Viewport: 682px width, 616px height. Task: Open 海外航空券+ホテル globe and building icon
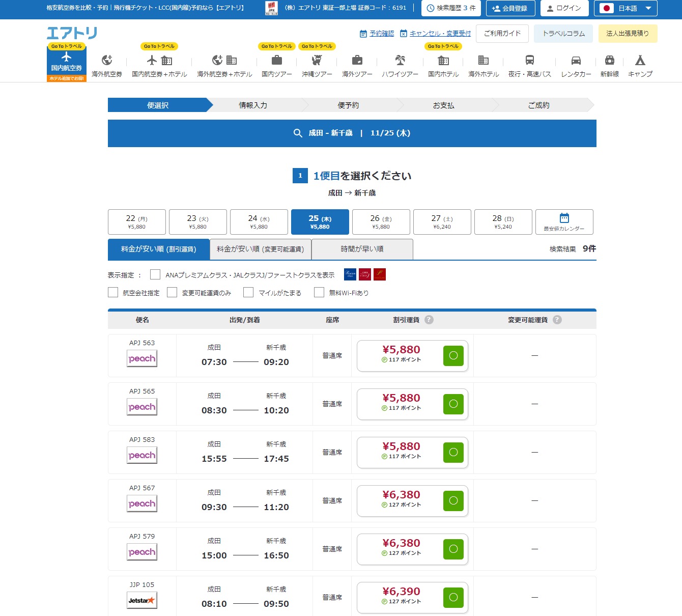pos(224,60)
